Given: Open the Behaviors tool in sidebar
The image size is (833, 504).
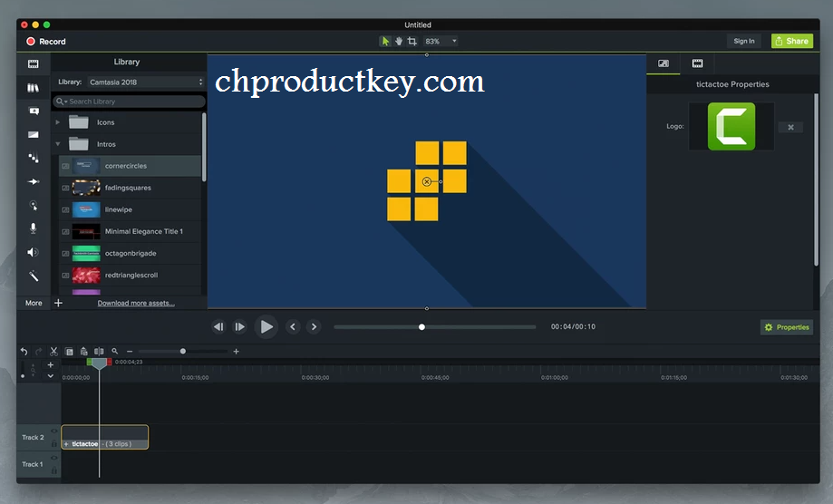Looking at the screenshot, I should tap(33, 158).
